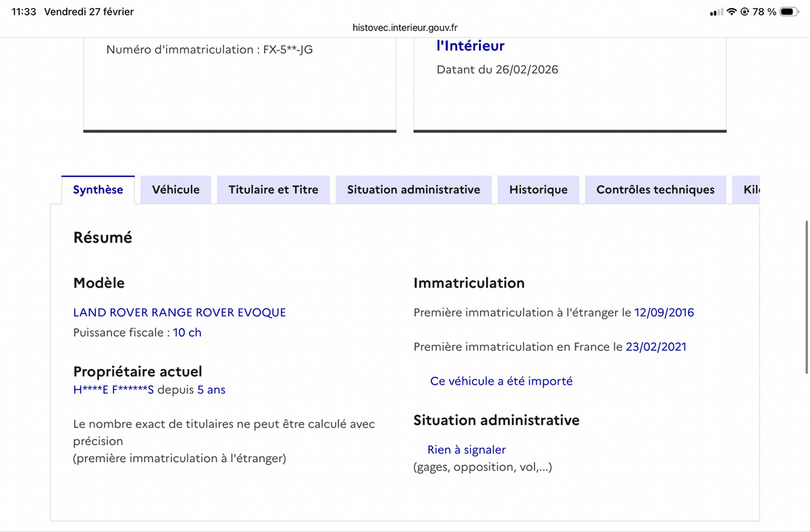Select the Situation administrative tab

[413, 190]
